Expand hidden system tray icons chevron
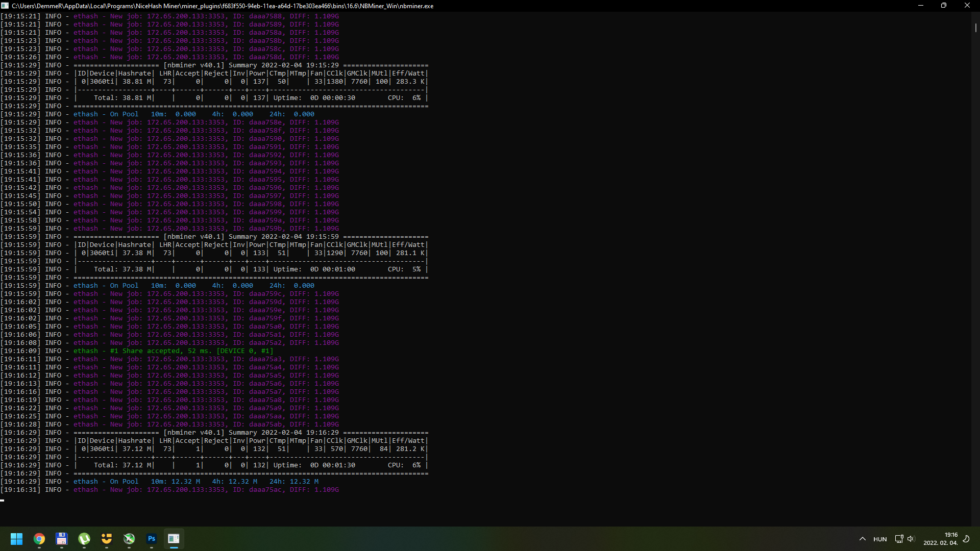 coord(863,539)
